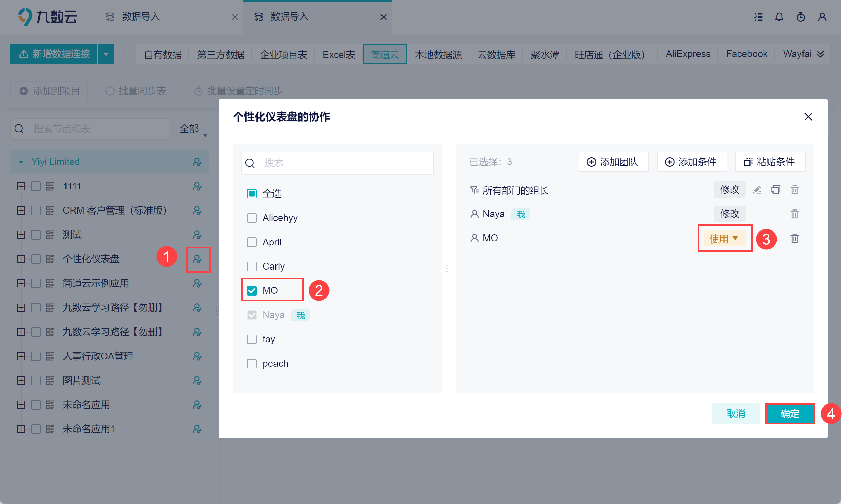This screenshot has width=842, height=504.
Task: Open collaboration icon for 个性化仪表盘
Action: click(198, 259)
